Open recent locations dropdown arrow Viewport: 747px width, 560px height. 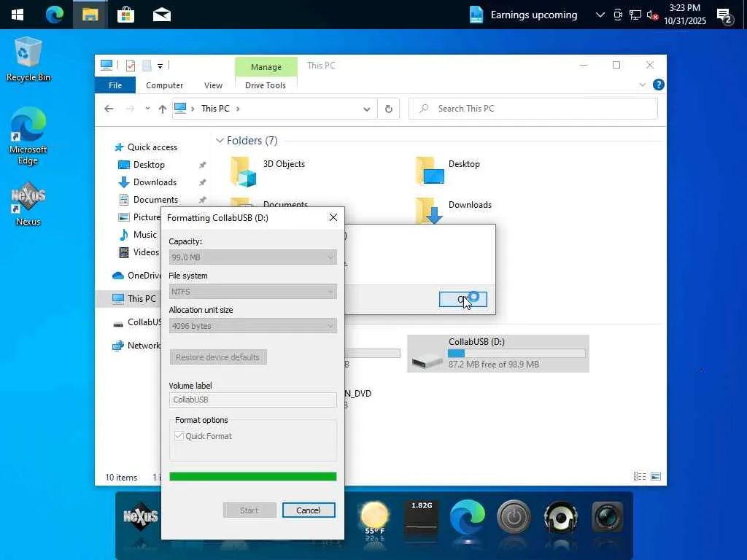[x=147, y=109]
